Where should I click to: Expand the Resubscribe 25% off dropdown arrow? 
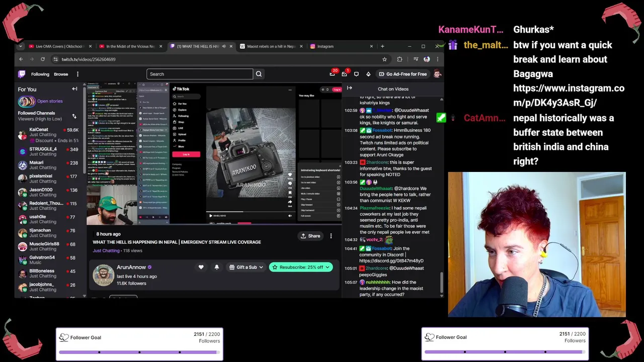(328, 267)
